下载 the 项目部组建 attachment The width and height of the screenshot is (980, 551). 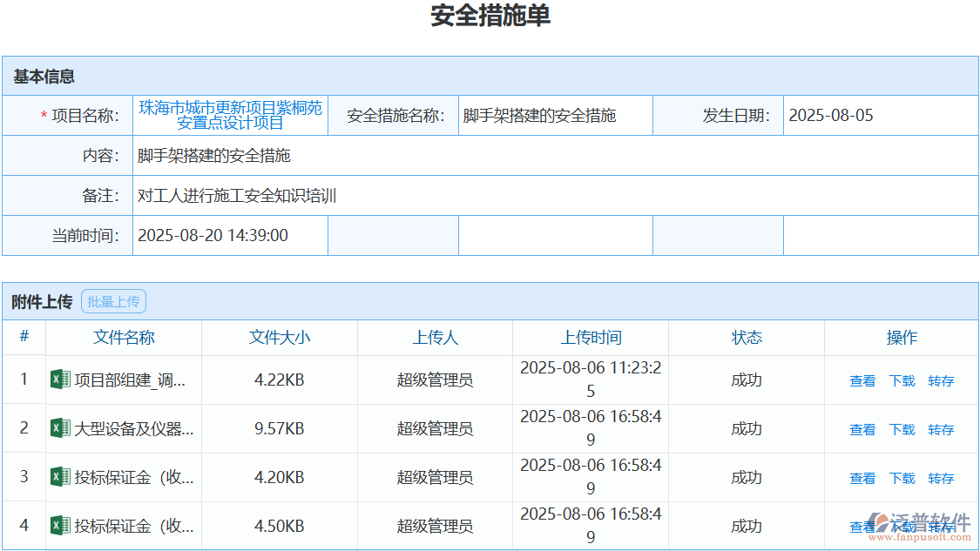point(902,380)
